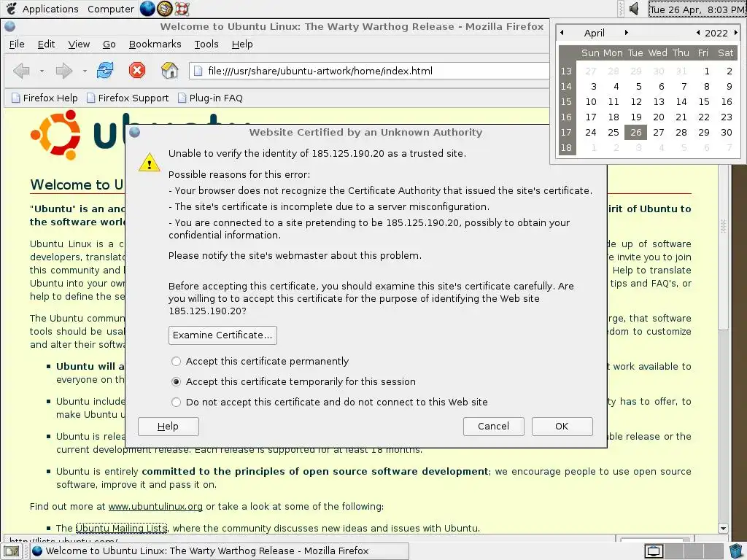The height and width of the screenshot is (560, 747).
Task: Go to next month in calendar
Action: pyautogui.click(x=627, y=33)
